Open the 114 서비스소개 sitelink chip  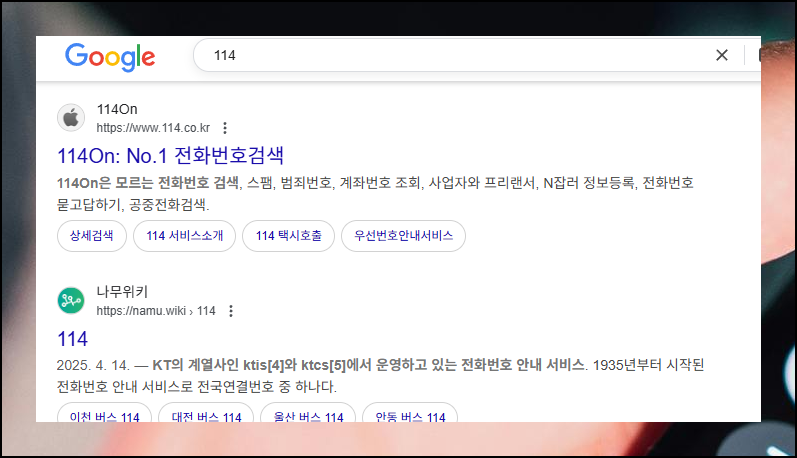pyautogui.click(x=185, y=236)
